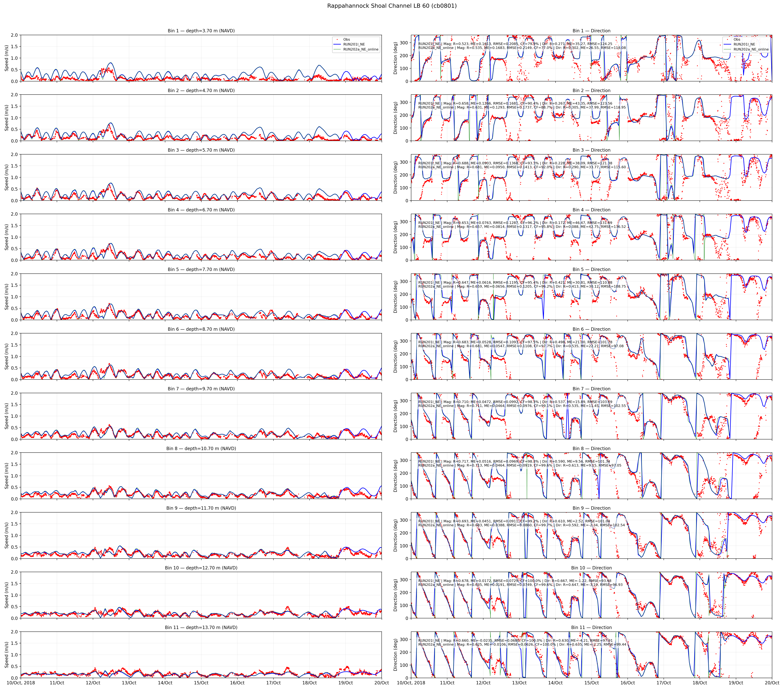Select the "Bin 4 — Direction" plot title
The height and width of the screenshot is (690, 784).
(x=591, y=210)
